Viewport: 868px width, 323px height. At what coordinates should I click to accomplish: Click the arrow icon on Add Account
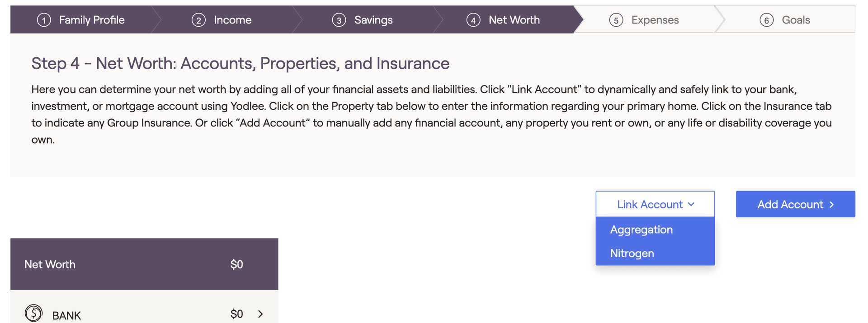point(831,205)
